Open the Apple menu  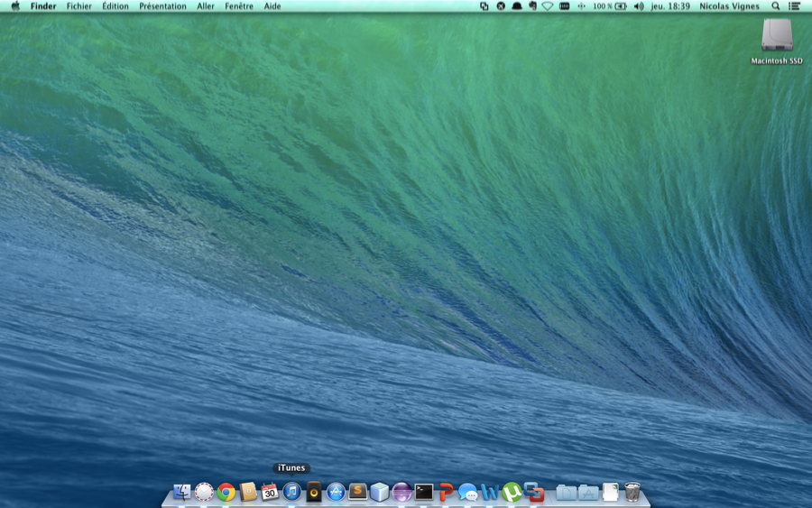15,6
